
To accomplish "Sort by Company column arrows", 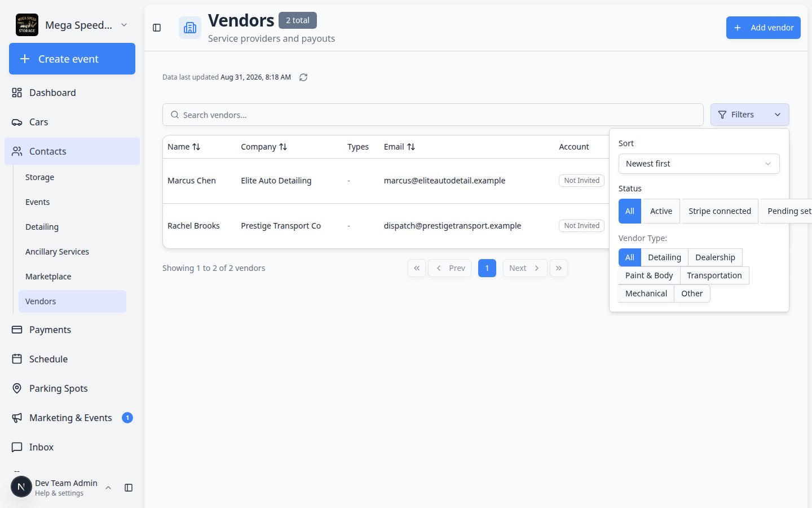I will (283, 147).
